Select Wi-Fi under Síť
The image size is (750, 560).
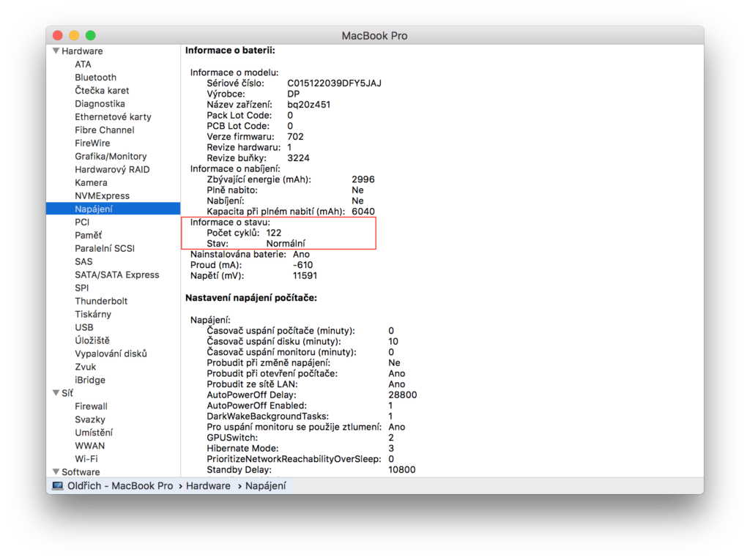pos(86,459)
